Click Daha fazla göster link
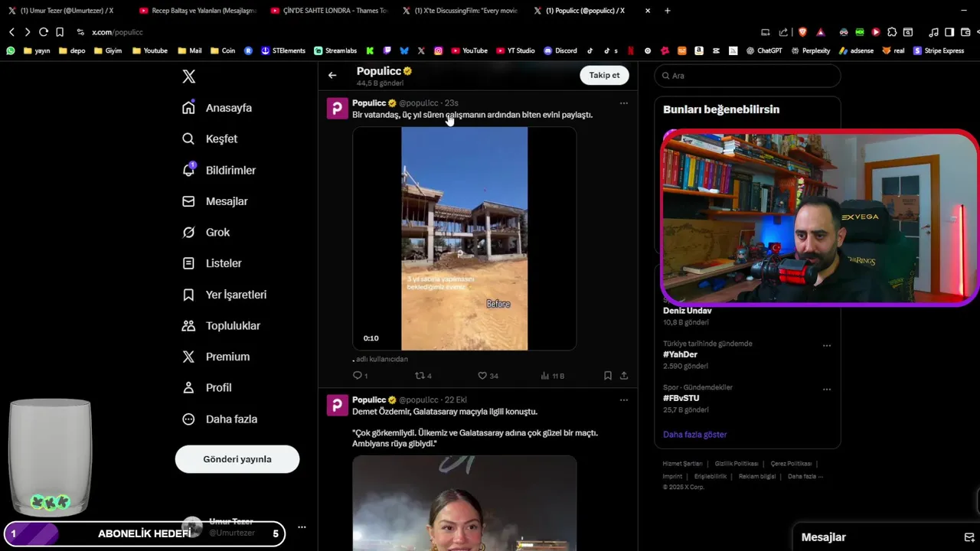This screenshot has height=551, width=980. pyautogui.click(x=695, y=434)
